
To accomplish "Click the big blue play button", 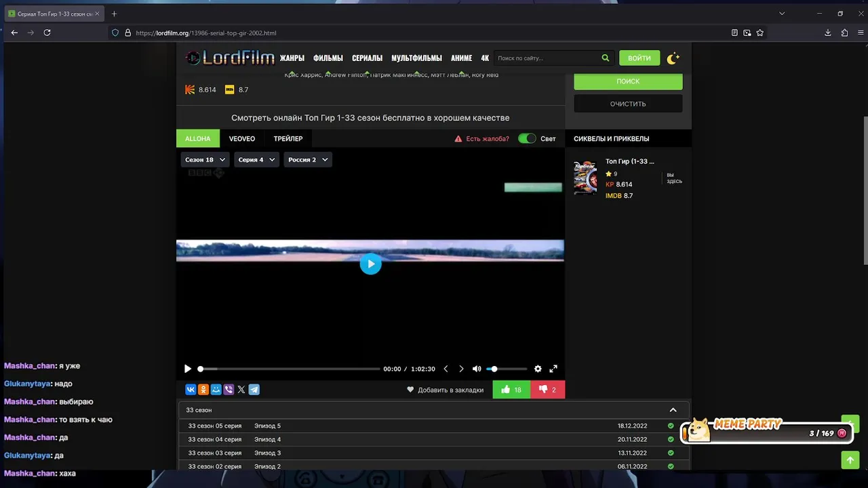I will 370,264.
